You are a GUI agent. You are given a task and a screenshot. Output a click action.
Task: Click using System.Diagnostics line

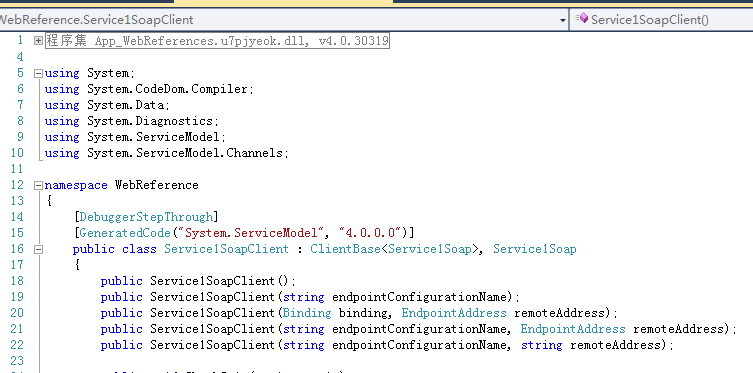click(x=132, y=121)
